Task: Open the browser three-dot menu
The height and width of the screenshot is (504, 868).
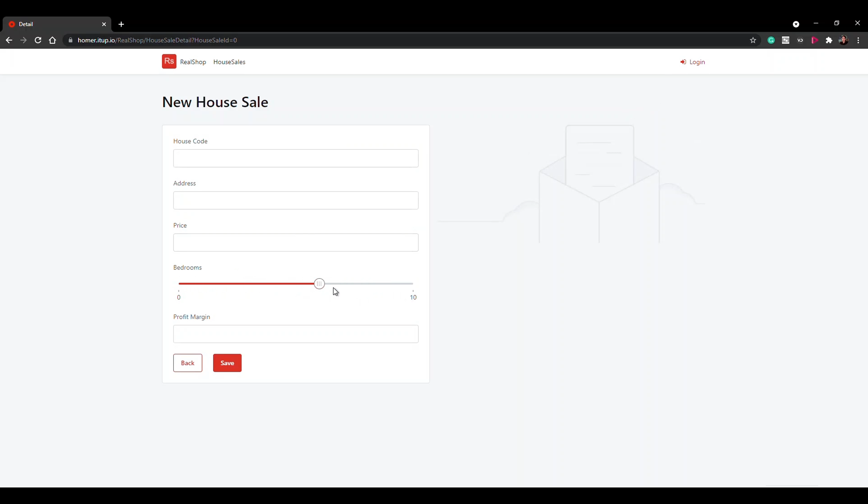Action: click(x=859, y=40)
